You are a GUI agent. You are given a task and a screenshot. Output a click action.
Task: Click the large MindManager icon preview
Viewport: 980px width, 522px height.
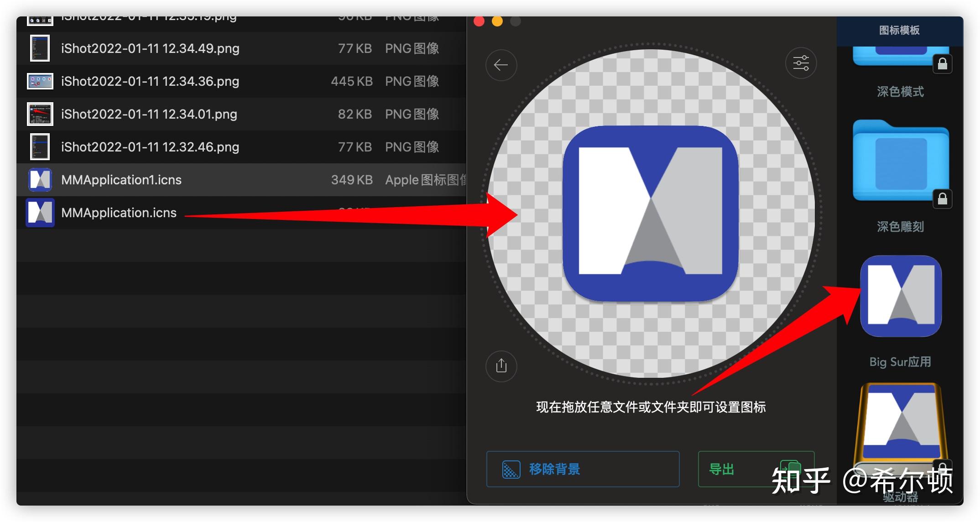(x=650, y=214)
